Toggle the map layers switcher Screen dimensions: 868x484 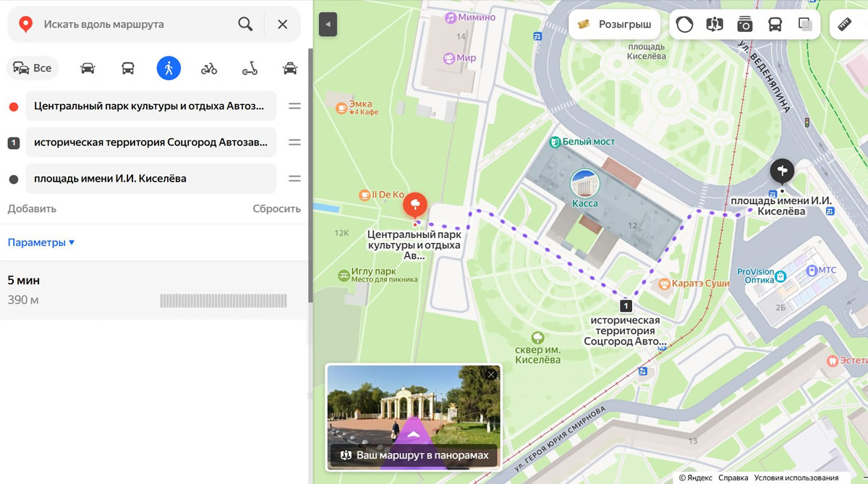coord(805,25)
